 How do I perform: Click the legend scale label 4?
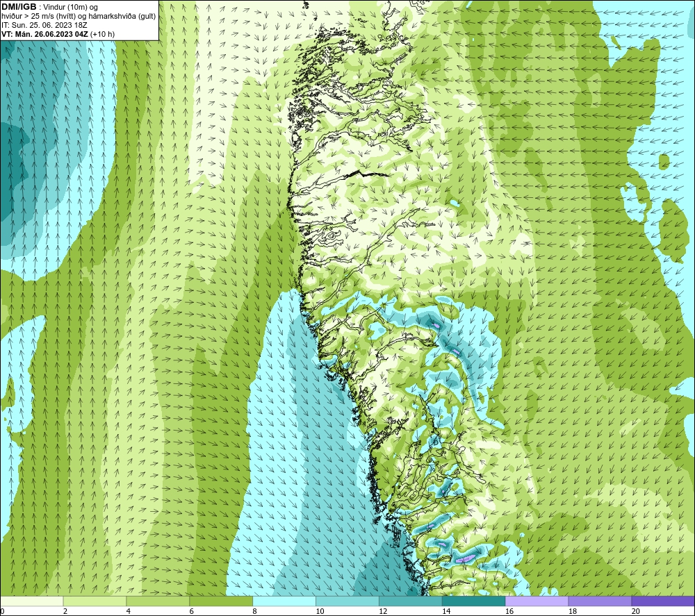129,611
